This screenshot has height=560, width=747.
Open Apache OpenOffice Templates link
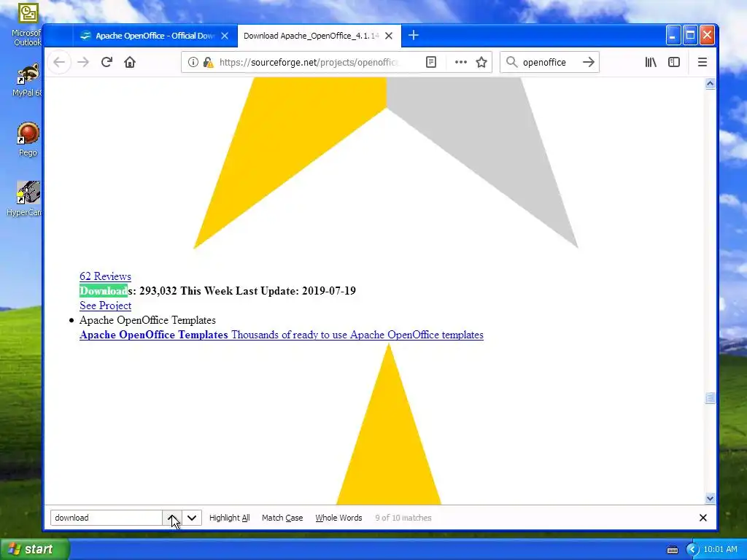[281, 335]
